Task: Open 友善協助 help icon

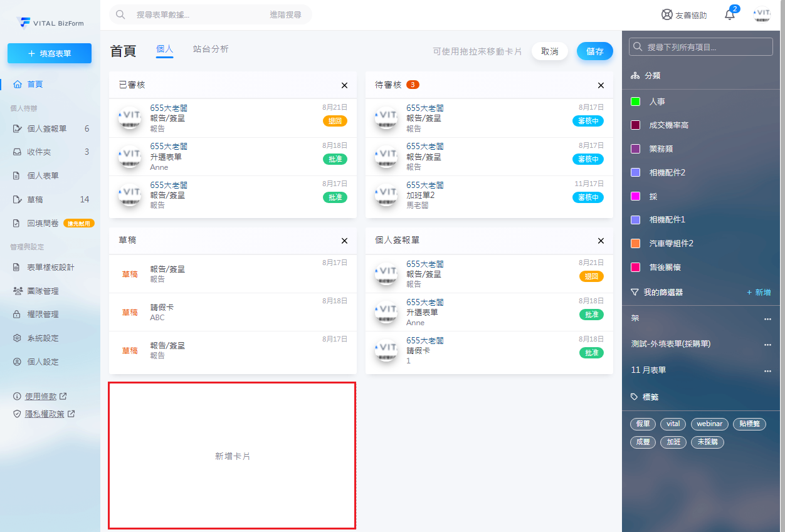Action: click(x=667, y=15)
